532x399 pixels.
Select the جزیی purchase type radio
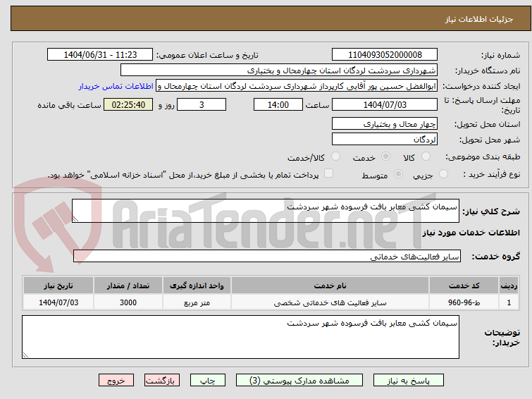point(443,174)
